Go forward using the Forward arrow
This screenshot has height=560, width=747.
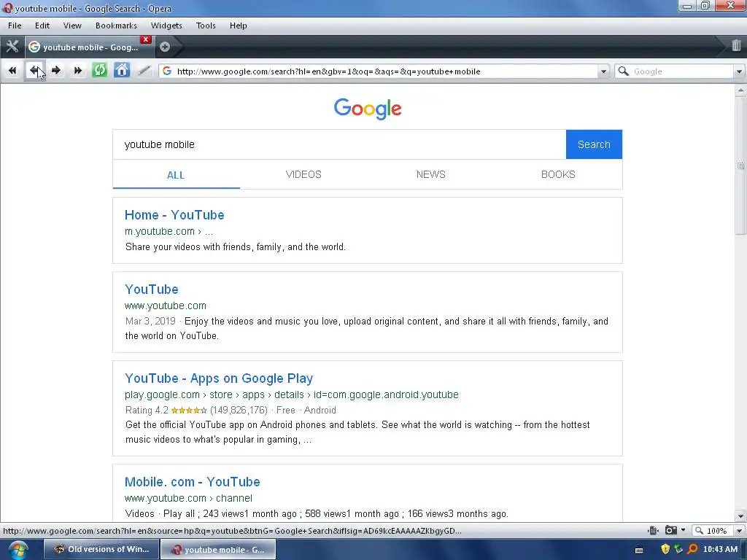point(56,71)
